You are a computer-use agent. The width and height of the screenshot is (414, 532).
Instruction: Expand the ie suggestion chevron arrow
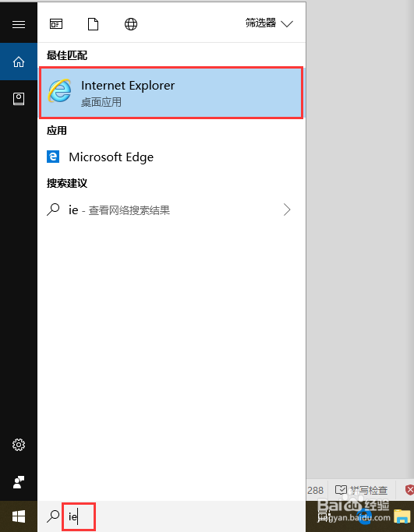click(x=287, y=210)
